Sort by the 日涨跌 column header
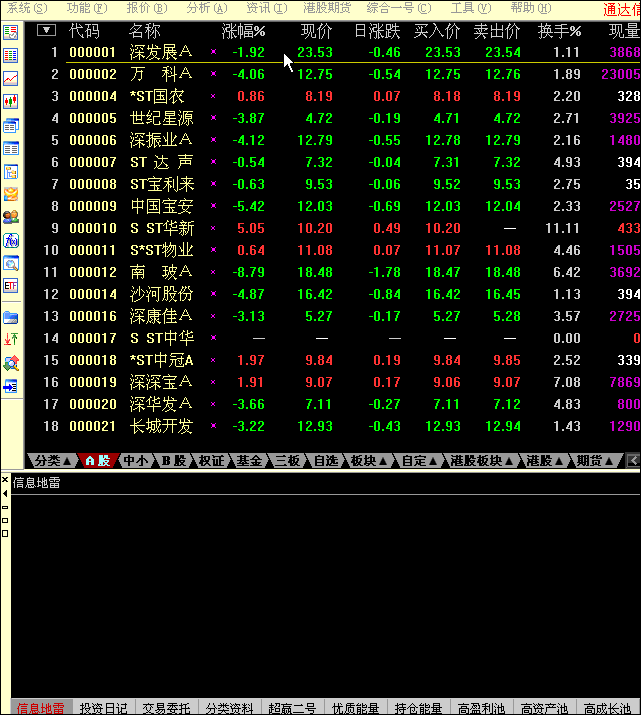 click(377, 31)
